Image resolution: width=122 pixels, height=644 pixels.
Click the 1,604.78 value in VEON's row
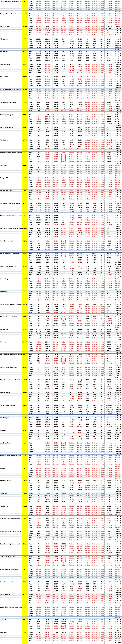109,26
